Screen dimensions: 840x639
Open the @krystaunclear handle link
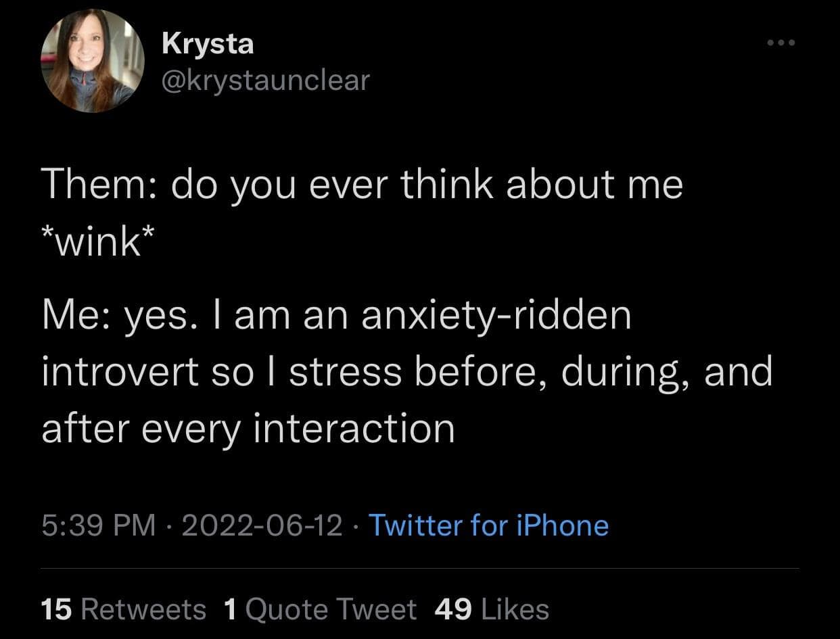tap(266, 80)
